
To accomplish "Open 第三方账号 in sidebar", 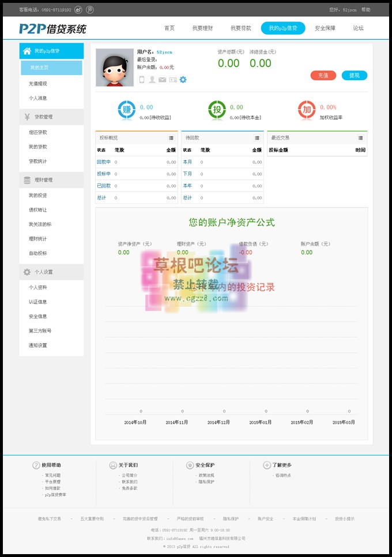I will [x=40, y=331].
